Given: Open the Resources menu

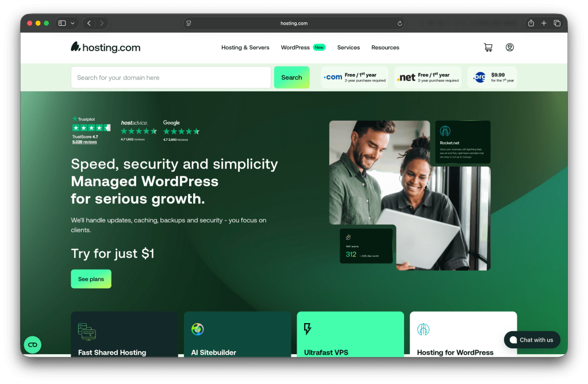Looking at the screenshot, I should pyautogui.click(x=385, y=48).
